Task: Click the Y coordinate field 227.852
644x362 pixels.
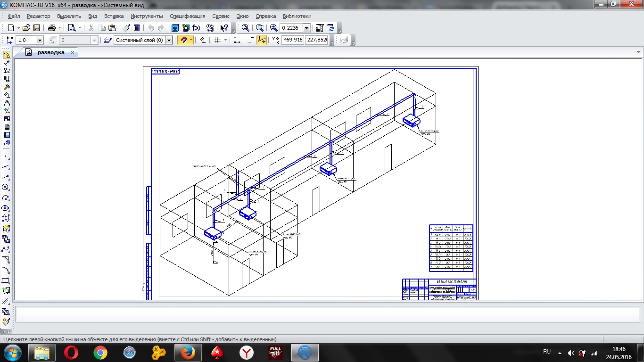Action: pos(316,40)
